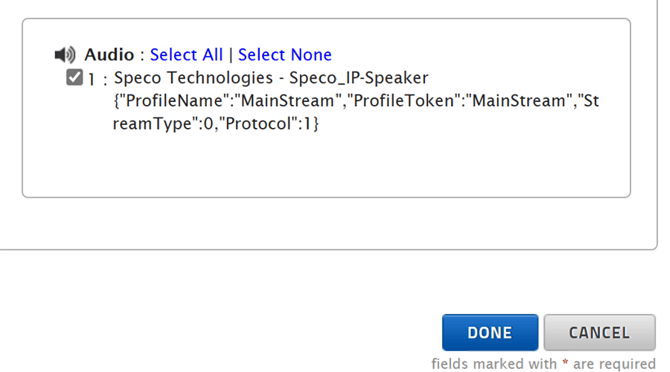The width and height of the screenshot is (670, 372).
Task: Click the 'fields marked with' note
Action: 494,364
